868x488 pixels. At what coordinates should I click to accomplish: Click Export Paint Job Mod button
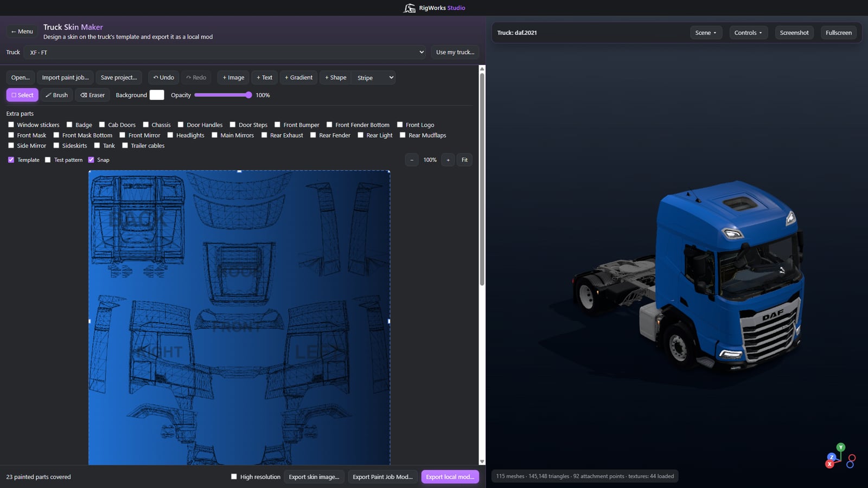(382, 477)
